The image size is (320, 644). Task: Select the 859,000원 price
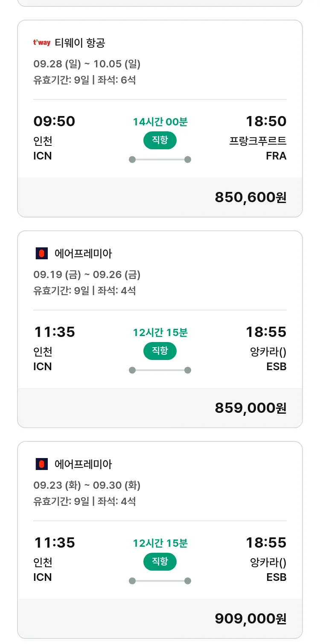[250, 408]
